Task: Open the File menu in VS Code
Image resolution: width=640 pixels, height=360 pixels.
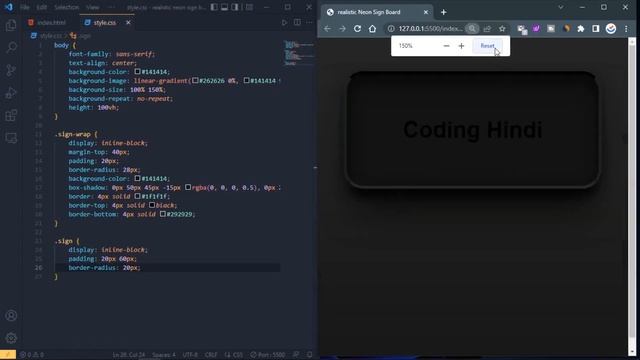Action: click(x=25, y=7)
